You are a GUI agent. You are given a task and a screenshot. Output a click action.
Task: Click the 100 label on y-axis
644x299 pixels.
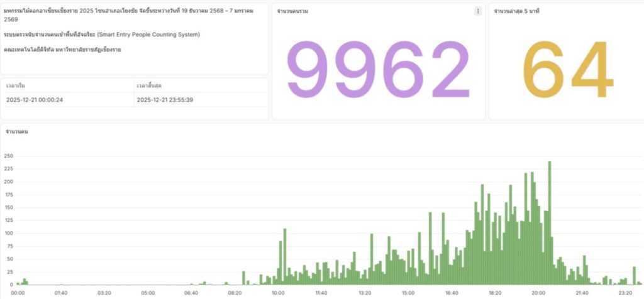[8, 233]
